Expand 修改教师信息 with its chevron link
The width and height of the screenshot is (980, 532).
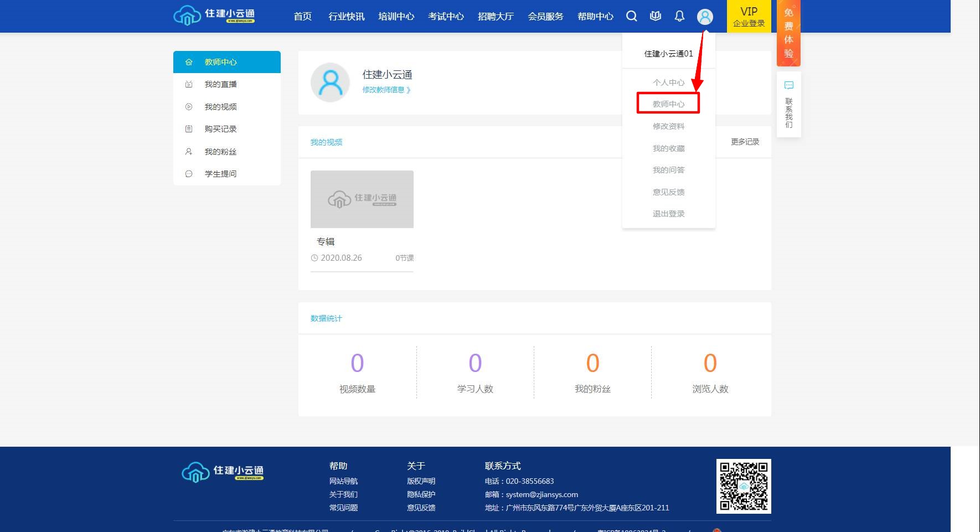(x=386, y=90)
